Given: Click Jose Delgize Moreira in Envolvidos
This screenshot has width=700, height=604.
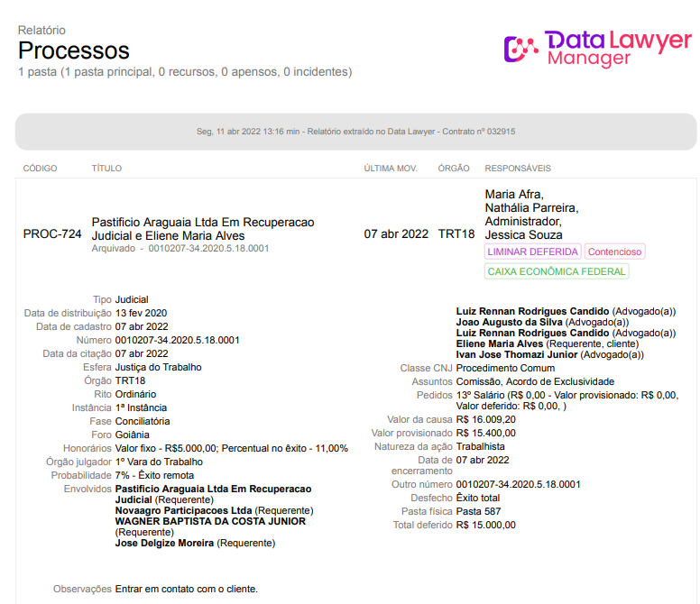Looking at the screenshot, I should [x=164, y=543].
